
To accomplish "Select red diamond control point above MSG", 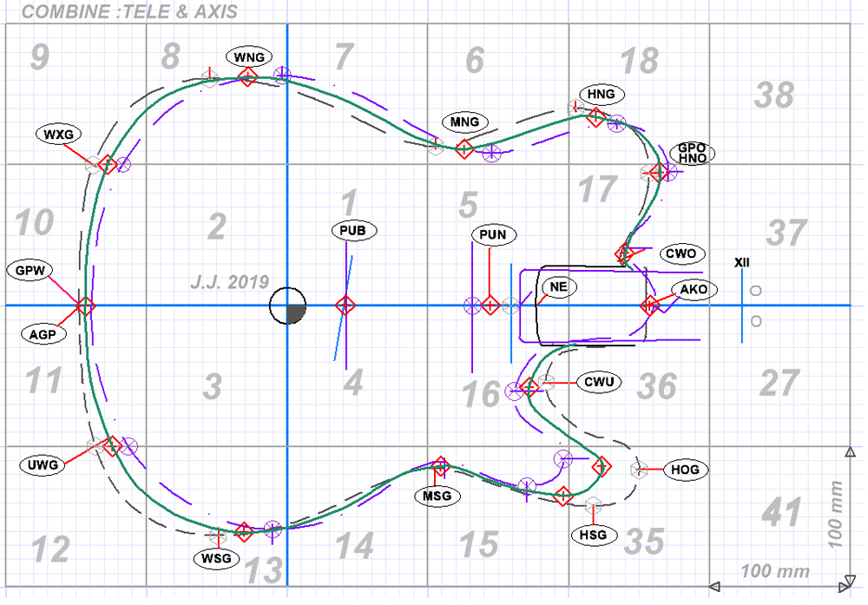I will point(441,466).
